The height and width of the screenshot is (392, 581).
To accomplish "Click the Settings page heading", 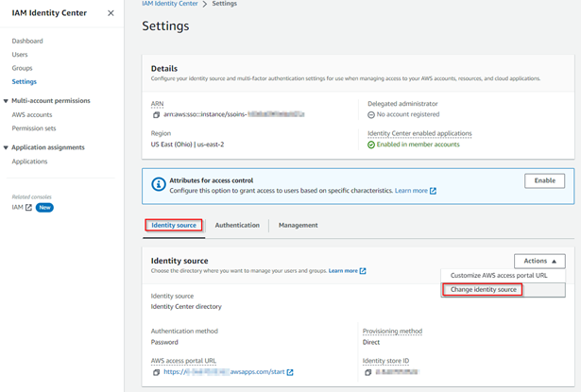I will tap(165, 26).
